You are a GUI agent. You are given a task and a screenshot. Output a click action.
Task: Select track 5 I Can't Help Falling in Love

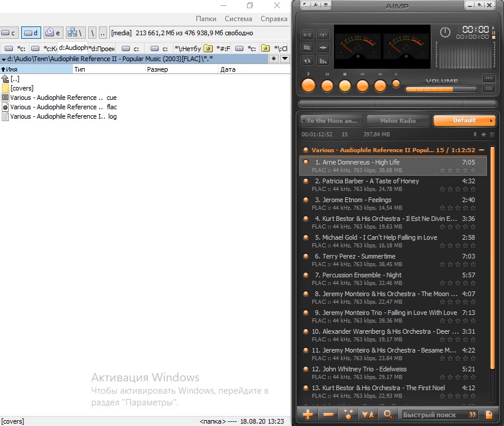pyautogui.click(x=393, y=241)
